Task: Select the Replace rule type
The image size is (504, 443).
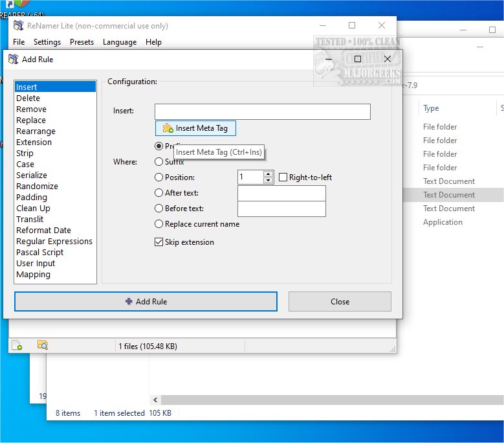Action: pyautogui.click(x=55, y=120)
